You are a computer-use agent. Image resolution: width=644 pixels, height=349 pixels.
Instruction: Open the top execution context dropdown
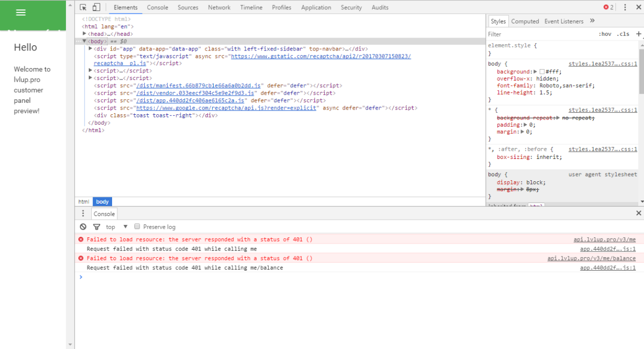[x=117, y=227]
